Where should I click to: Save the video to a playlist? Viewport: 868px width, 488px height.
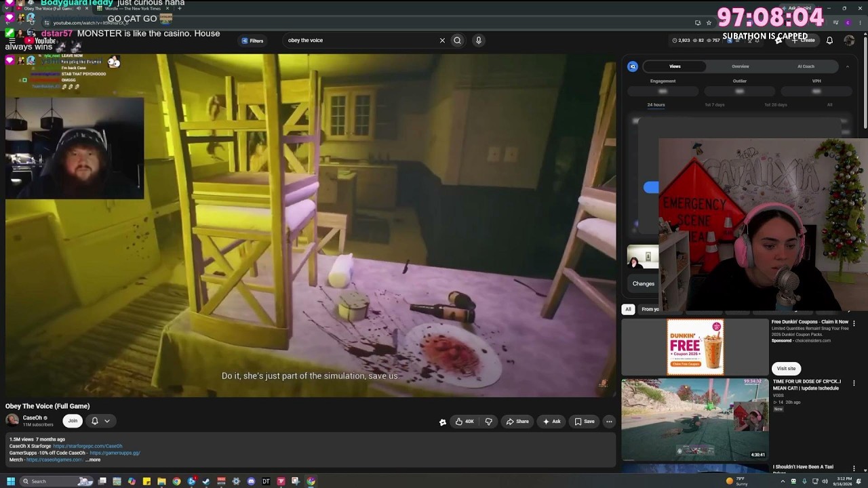pos(585,422)
